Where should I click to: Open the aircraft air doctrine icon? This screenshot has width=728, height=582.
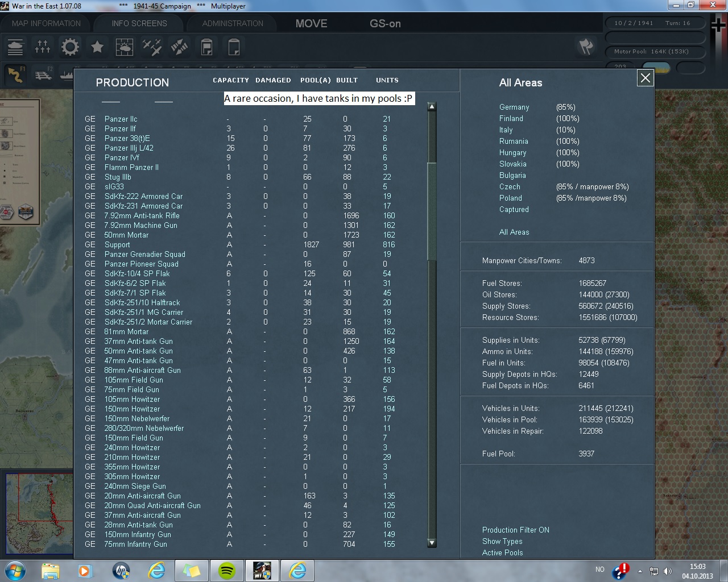tap(152, 47)
